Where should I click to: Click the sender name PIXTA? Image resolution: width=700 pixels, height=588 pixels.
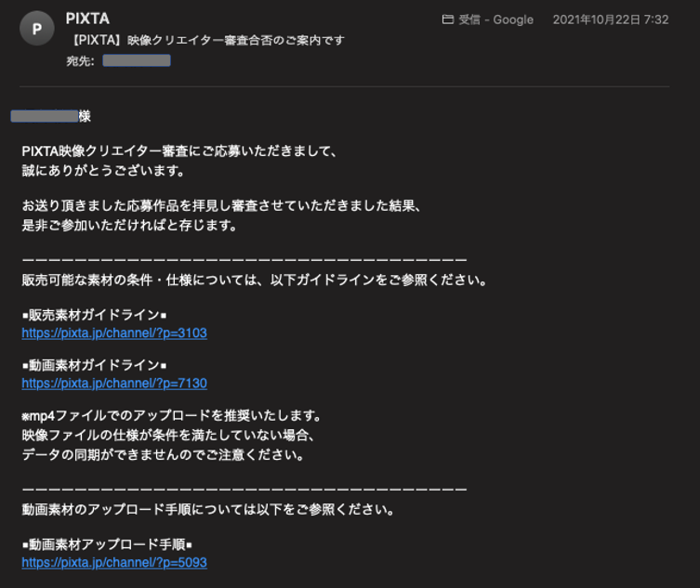tap(87, 19)
